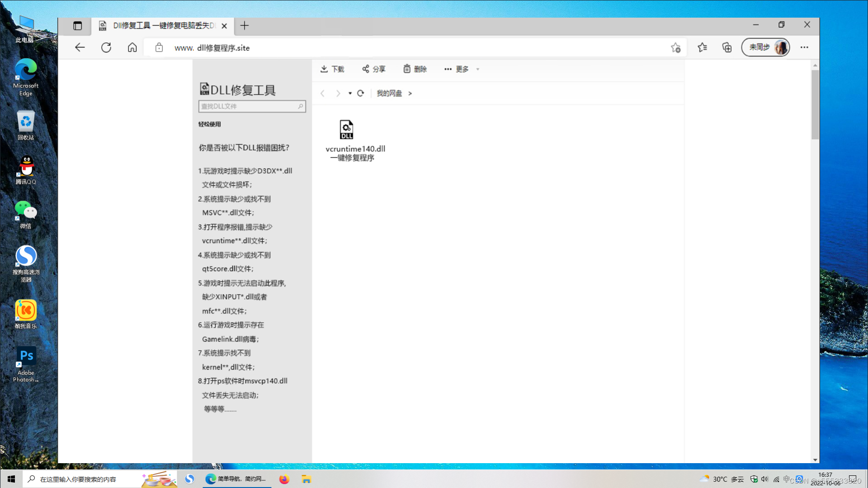868x488 pixels.
Task: Open Firefox from the taskbar
Action: click(284, 479)
